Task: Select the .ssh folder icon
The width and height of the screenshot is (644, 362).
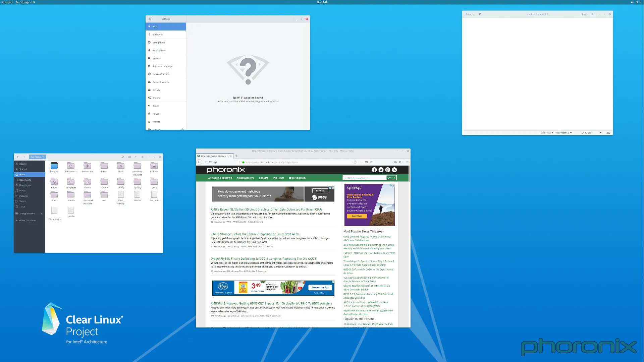Action: (104, 194)
